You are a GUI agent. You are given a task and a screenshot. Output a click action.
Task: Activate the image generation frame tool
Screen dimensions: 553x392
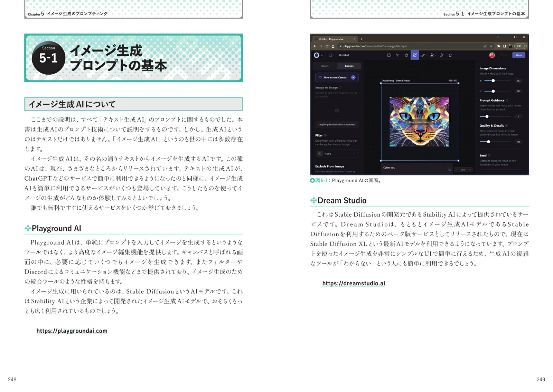[x=415, y=55]
